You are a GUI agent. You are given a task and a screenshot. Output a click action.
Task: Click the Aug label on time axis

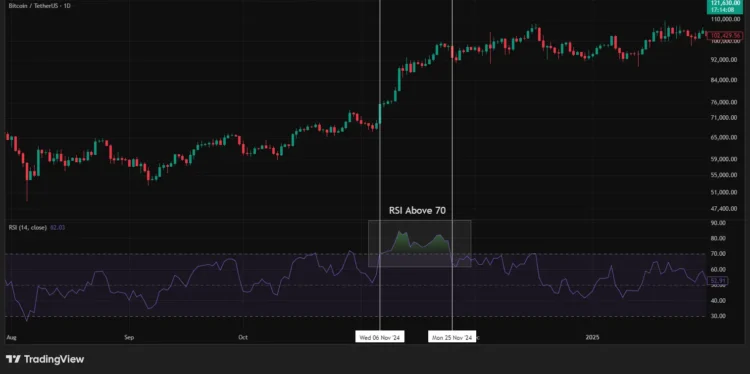[x=11, y=338]
